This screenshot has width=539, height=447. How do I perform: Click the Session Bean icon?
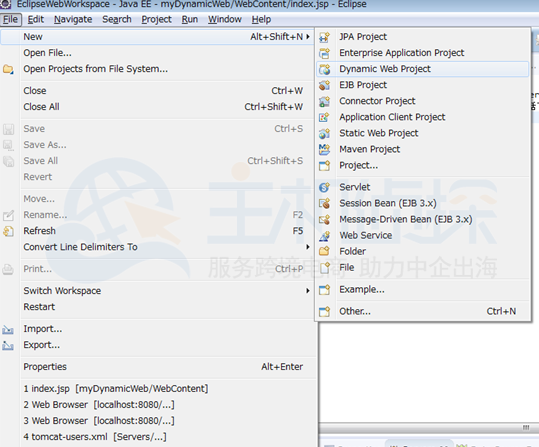coord(324,203)
